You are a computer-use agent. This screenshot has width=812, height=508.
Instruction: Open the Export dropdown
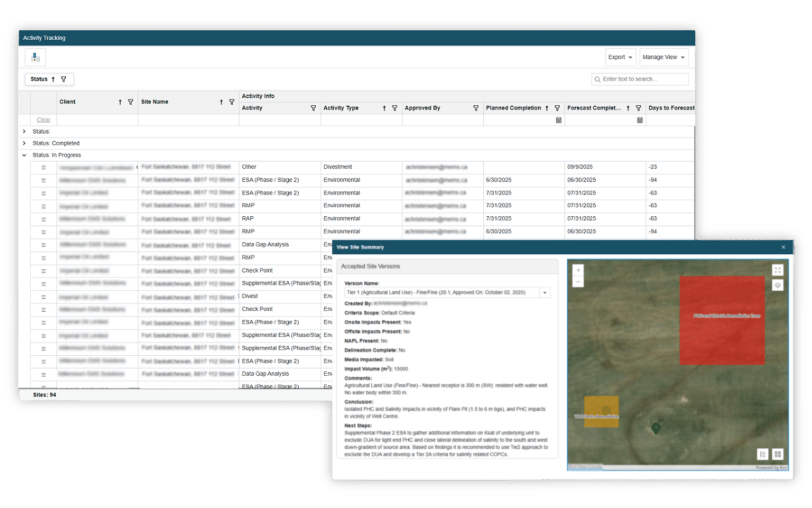620,57
